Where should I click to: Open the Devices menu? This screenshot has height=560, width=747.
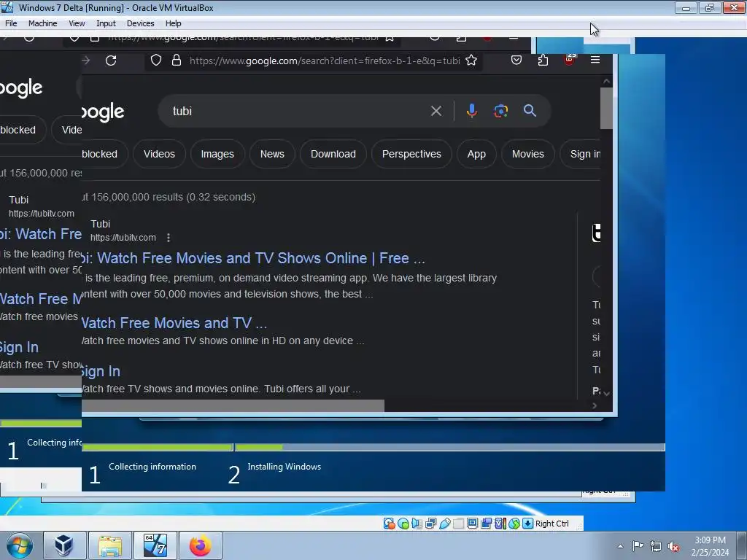[x=141, y=23]
